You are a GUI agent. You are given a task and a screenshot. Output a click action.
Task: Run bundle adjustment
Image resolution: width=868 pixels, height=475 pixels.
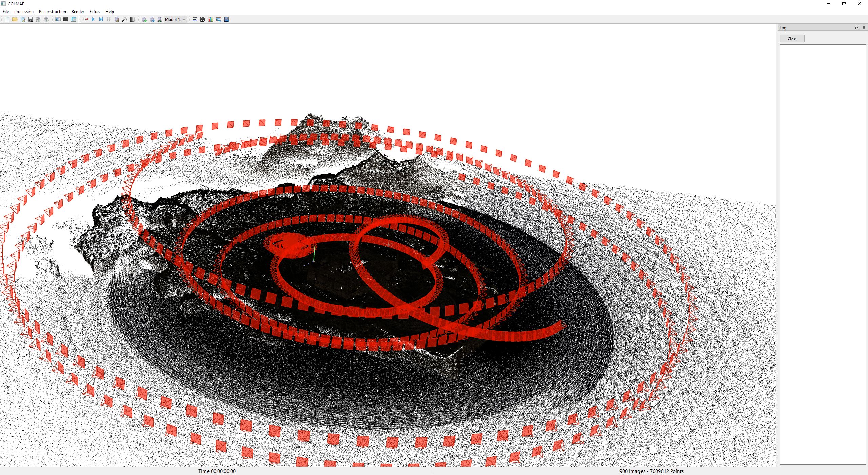117,19
